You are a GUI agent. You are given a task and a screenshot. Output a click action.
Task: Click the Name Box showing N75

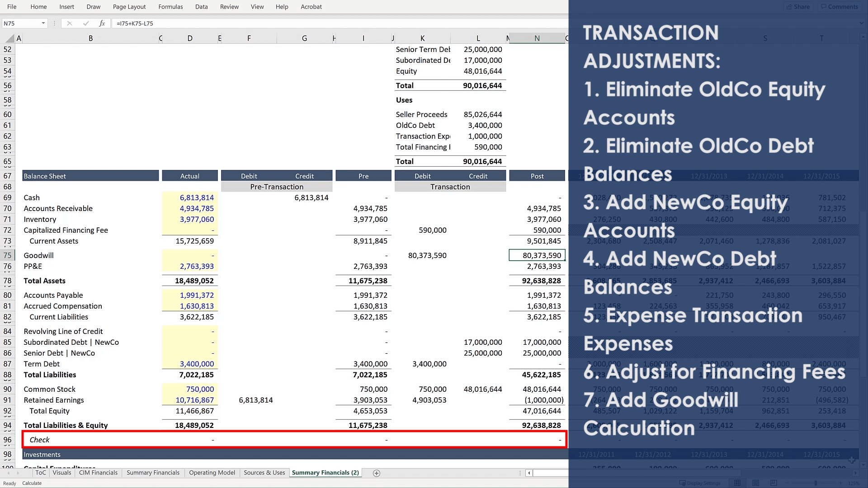[22, 23]
